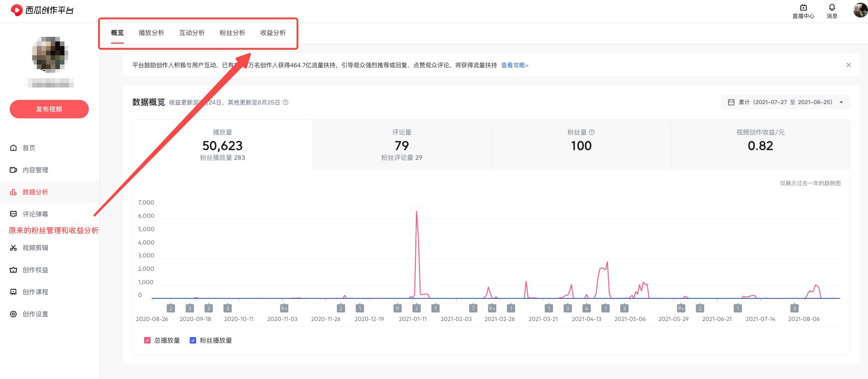The width and height of the screenshot is (868, 379).
Task: Click the 2021-01-11 date on the chart axis
Action: pos(413,319)
